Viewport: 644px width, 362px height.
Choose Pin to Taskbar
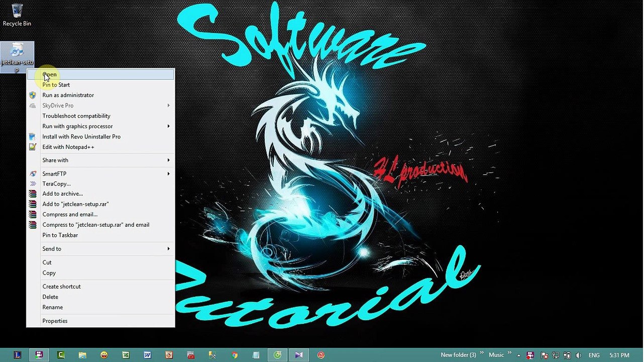[x=100, y=235]
